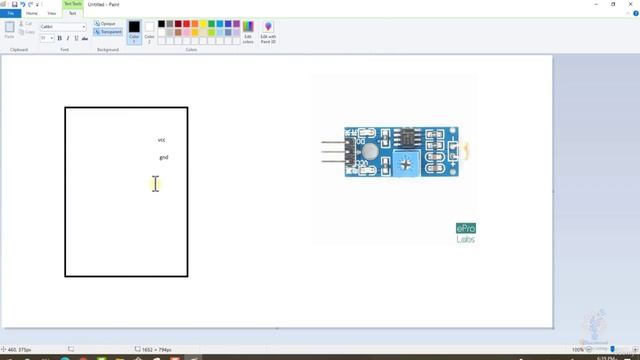Screen dimensions: 640x360
Task: Click the eProLabs logo on canvas
Action: point(466,233)
